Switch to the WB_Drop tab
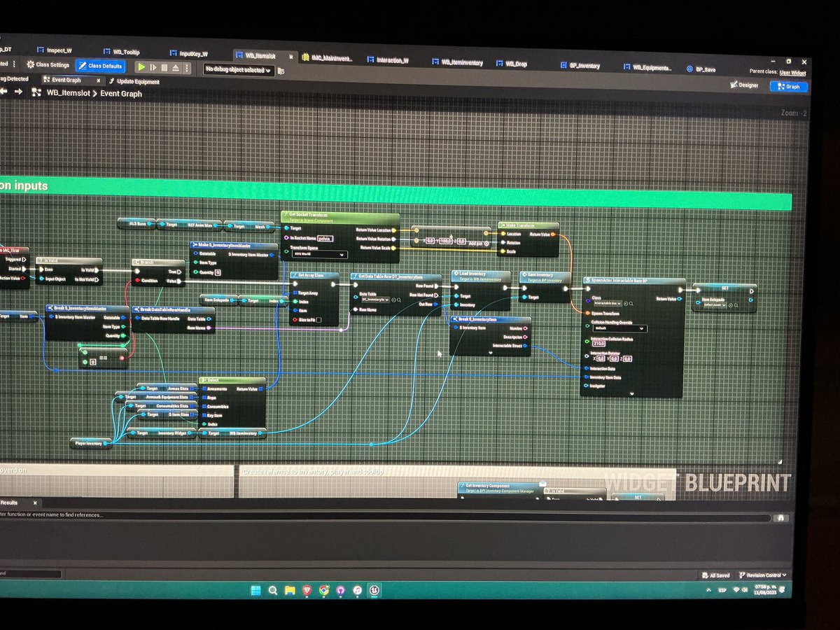Image resolution: width=840 pixels, height=630 pixels. (511, 64)
